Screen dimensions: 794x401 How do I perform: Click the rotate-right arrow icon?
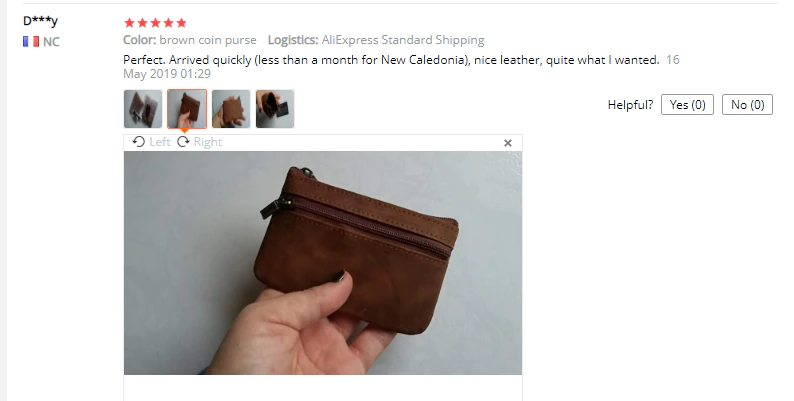point(183,142)
